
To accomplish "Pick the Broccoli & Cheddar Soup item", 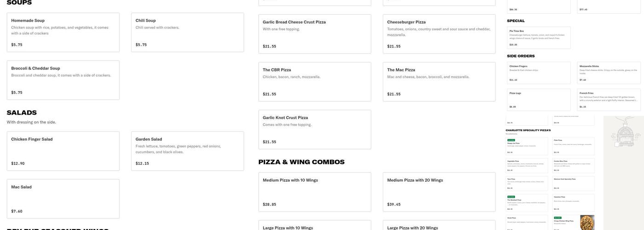I will 63,80.
